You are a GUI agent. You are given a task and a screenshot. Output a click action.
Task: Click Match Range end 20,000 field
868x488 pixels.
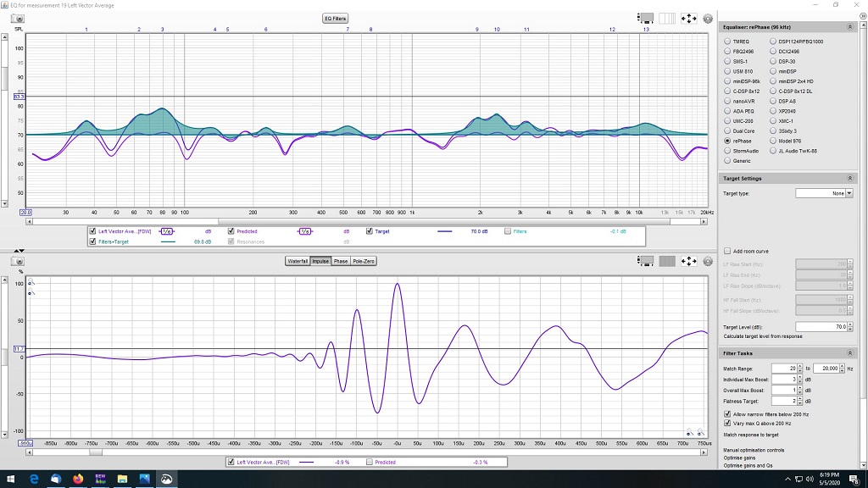click(x=826, y=369)
